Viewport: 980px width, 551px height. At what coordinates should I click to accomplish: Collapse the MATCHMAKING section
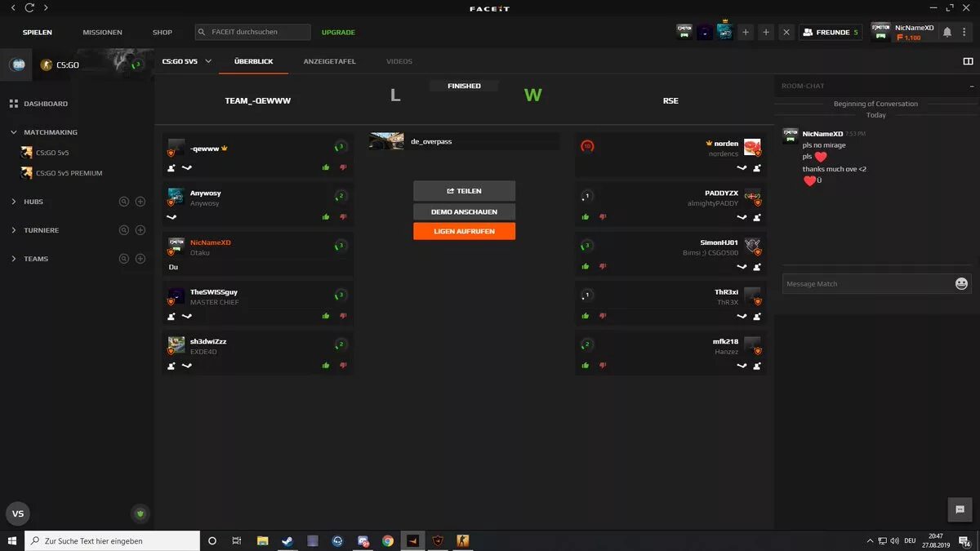[14, 132]
